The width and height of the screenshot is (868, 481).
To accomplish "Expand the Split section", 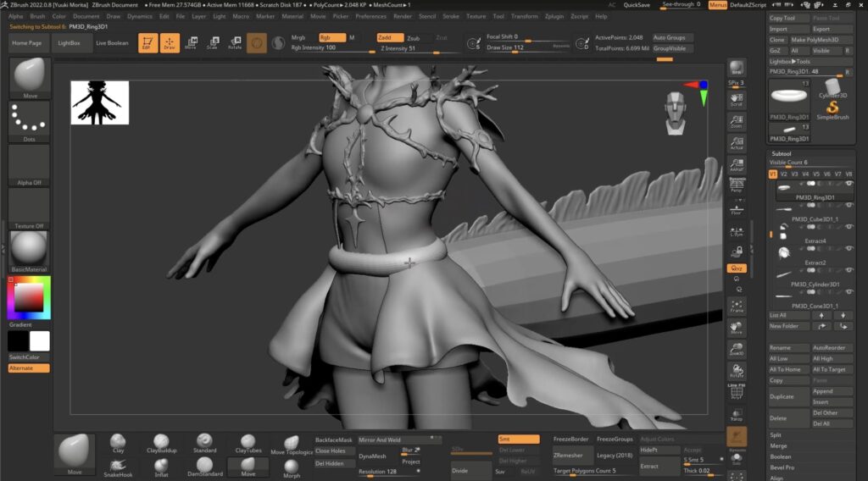I will pyautogui.click(x=776, y=434).
